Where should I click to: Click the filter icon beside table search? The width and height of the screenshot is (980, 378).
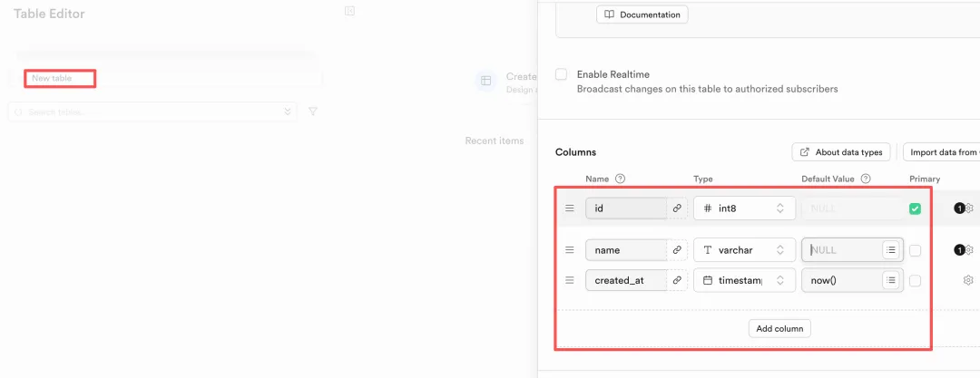coord(313,111)
